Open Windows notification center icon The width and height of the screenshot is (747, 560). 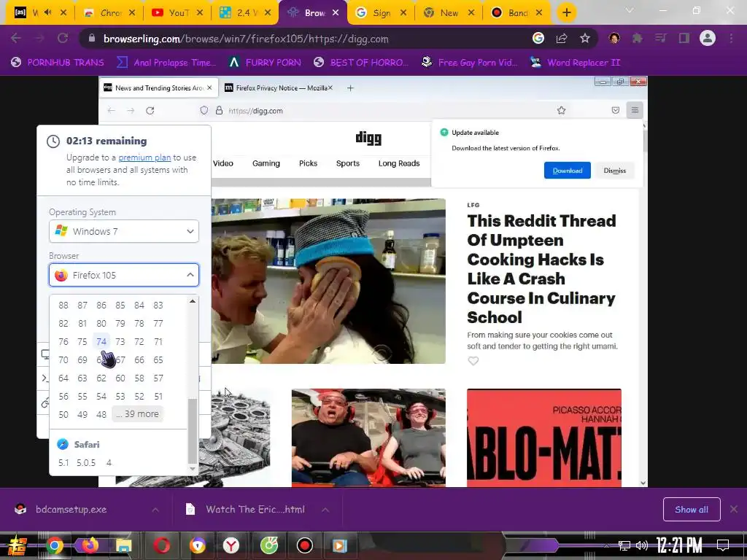pyautogui.click(x=723, y=545)
